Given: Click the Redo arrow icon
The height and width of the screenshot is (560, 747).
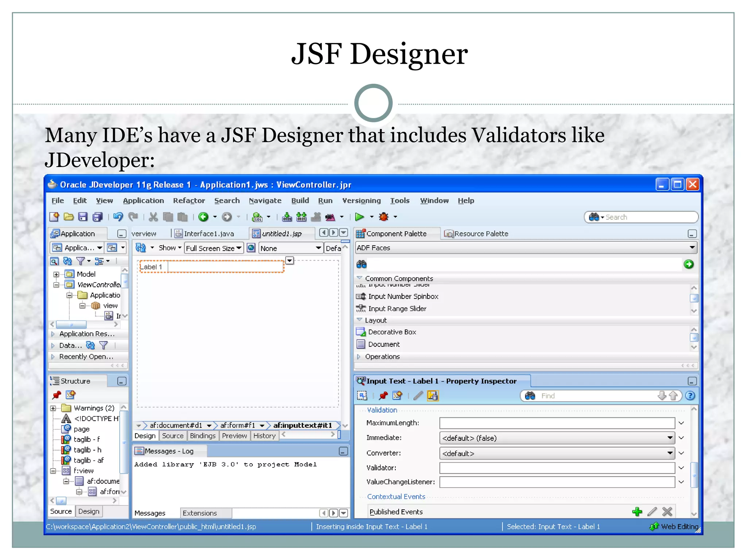Looking at the screenshot, I should pos(133,217).
